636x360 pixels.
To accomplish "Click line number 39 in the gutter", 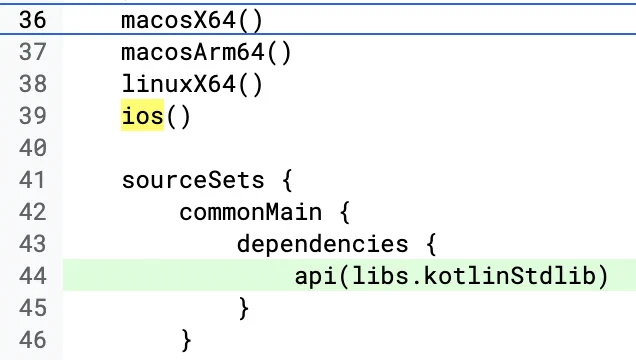I will 32,116.
